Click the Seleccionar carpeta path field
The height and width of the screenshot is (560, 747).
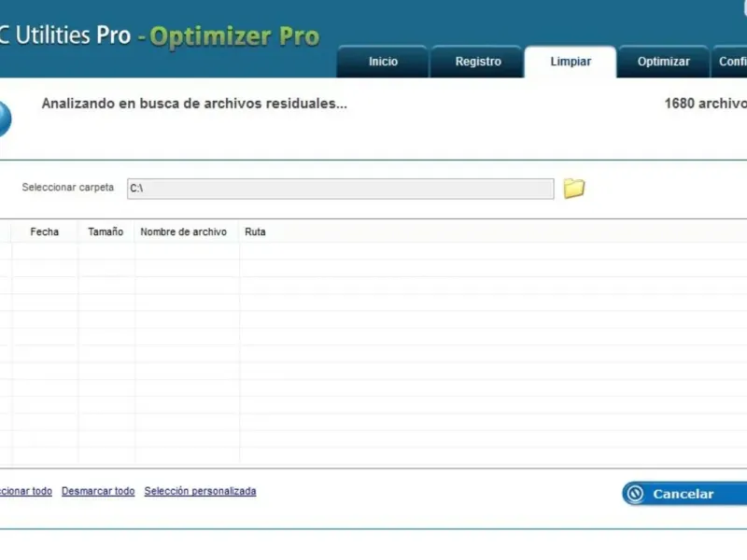point(340,189)
